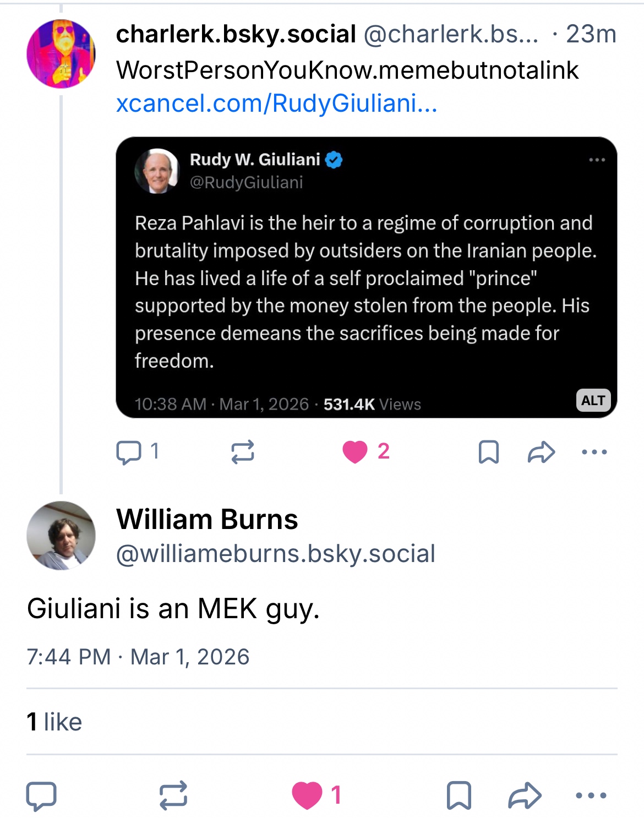Open more options for William Burns' post
This screenshot has height=818, width=644.
(591, 795)
